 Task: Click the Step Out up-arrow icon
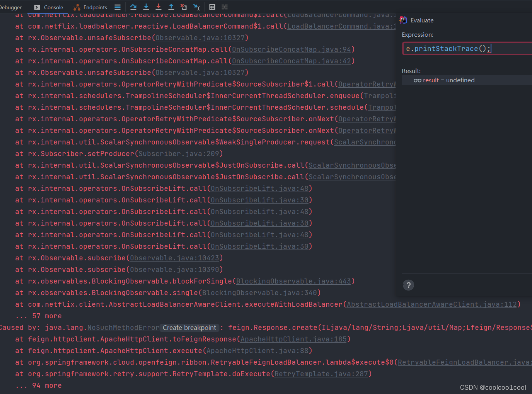tap(171, 7)
